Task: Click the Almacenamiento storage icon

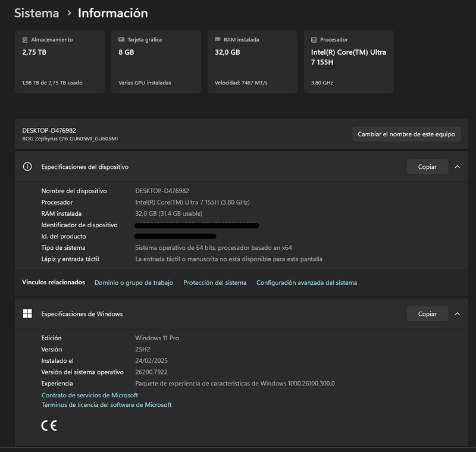Action: pos(25,40)
